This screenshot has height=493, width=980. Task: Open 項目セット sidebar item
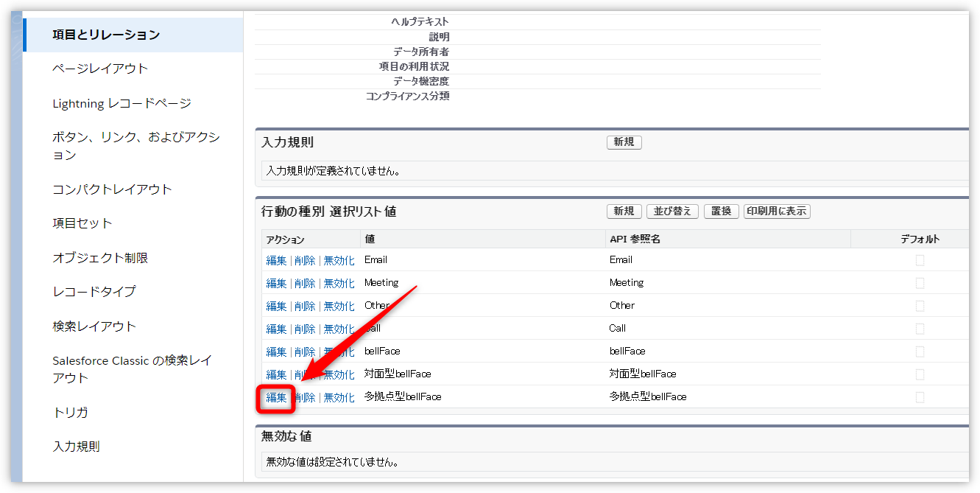pos(82,223)
